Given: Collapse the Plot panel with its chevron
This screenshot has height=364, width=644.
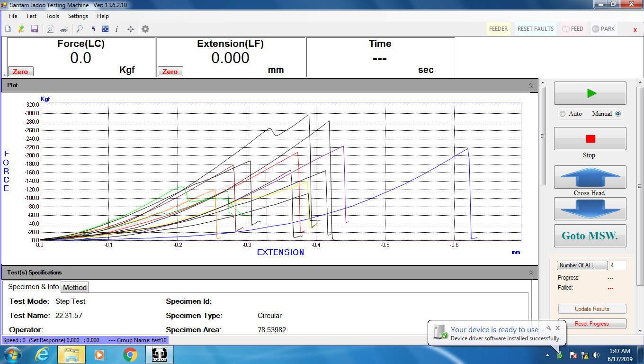Looking at the screenshot, I should [531, 85].
